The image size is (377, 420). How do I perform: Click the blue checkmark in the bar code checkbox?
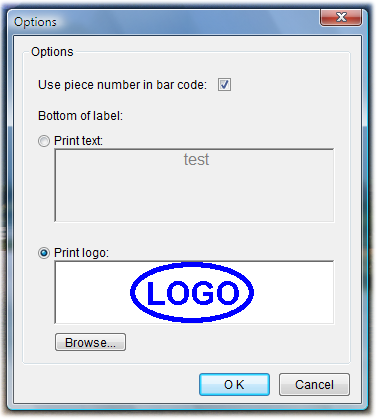tap(224, 84)
